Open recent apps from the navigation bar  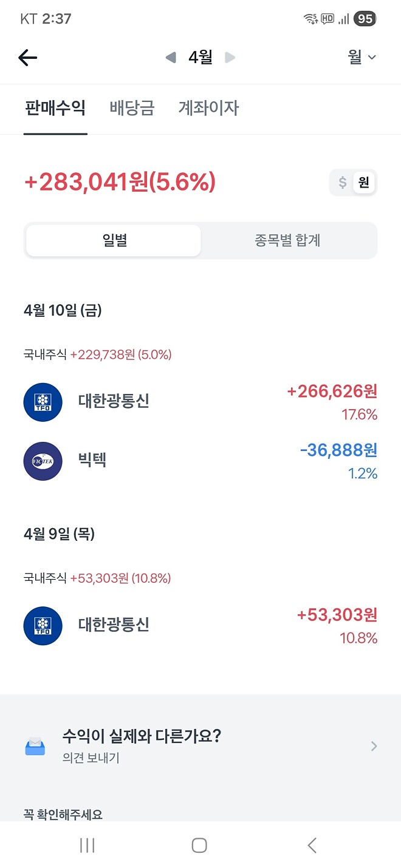pos(88,844)
